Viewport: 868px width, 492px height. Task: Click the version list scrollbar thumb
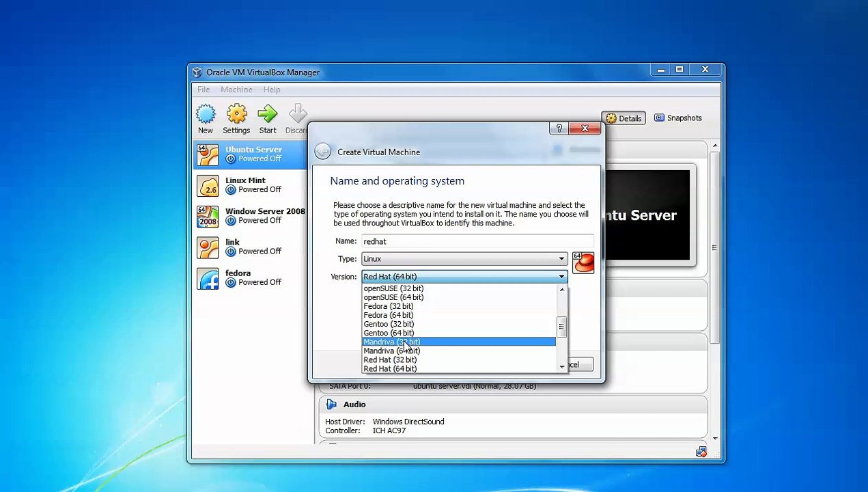point(561,327)
